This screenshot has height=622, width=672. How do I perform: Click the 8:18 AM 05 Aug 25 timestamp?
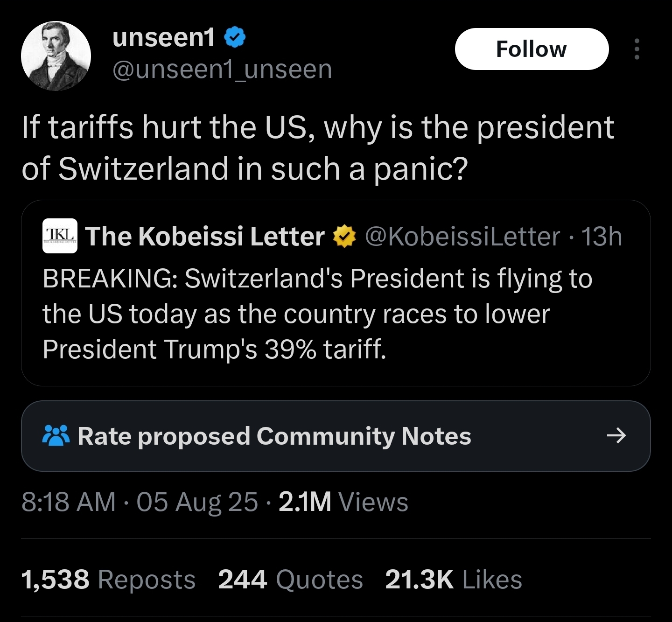coord(139,502)
